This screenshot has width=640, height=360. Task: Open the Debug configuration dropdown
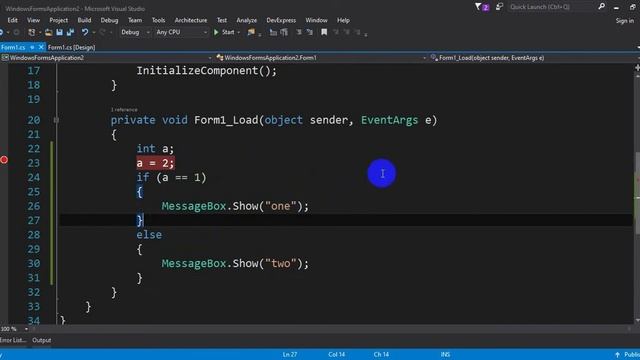135,32
